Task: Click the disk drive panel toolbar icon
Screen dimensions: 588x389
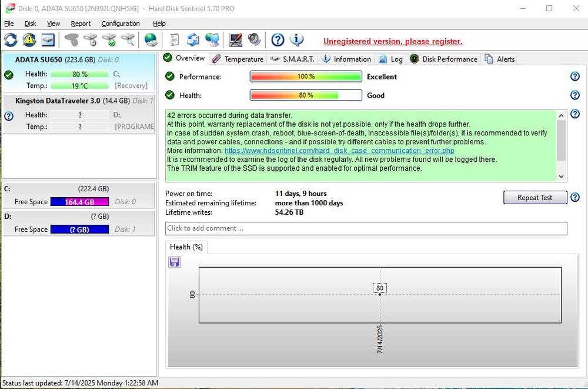Action: click(x=48, y=40)
